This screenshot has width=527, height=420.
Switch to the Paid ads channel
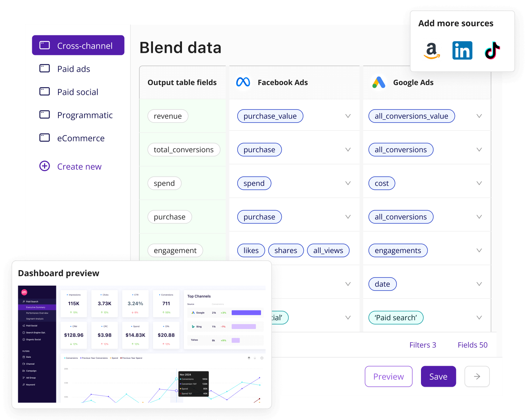(73, 69)
